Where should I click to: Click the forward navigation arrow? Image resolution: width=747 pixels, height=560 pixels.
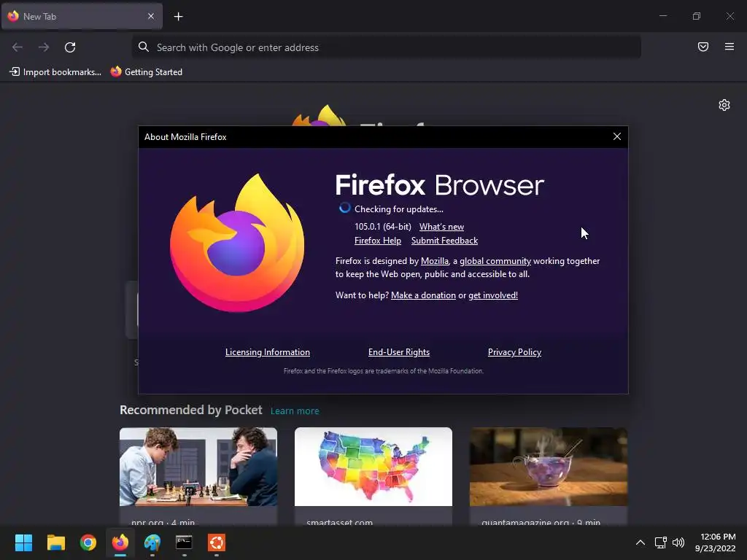[x=44, y=47]
